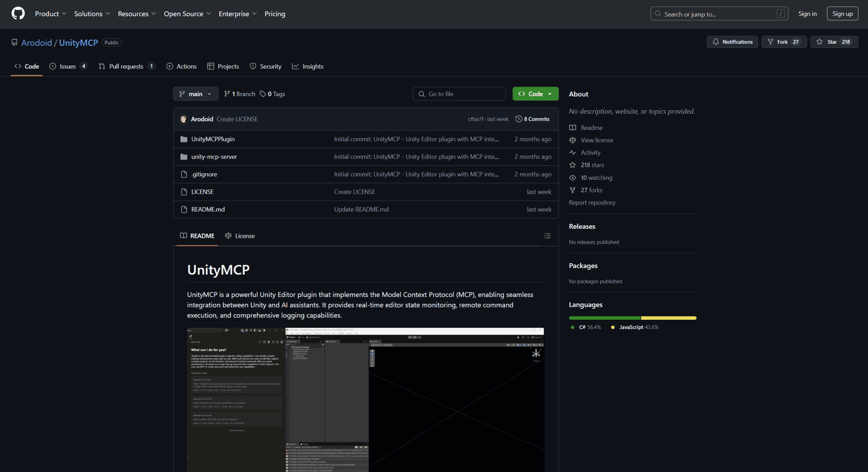The image size is (868, 472).
Task: Fork the repository with Fork button
Action: 784,42
